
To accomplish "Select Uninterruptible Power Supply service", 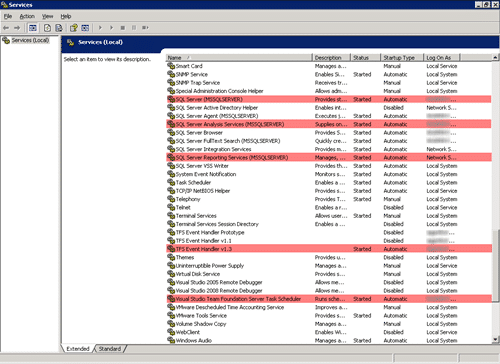I will point(329,266).
